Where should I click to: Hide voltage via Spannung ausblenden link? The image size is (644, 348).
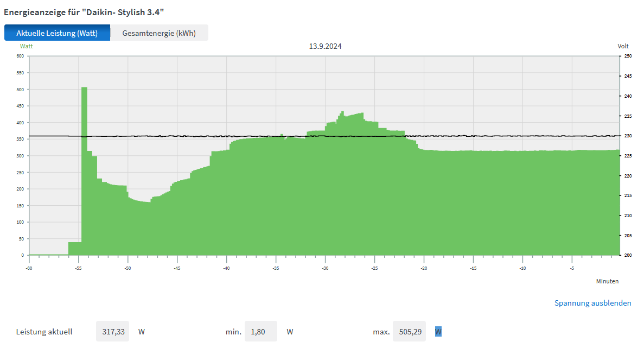pos(592,303)
